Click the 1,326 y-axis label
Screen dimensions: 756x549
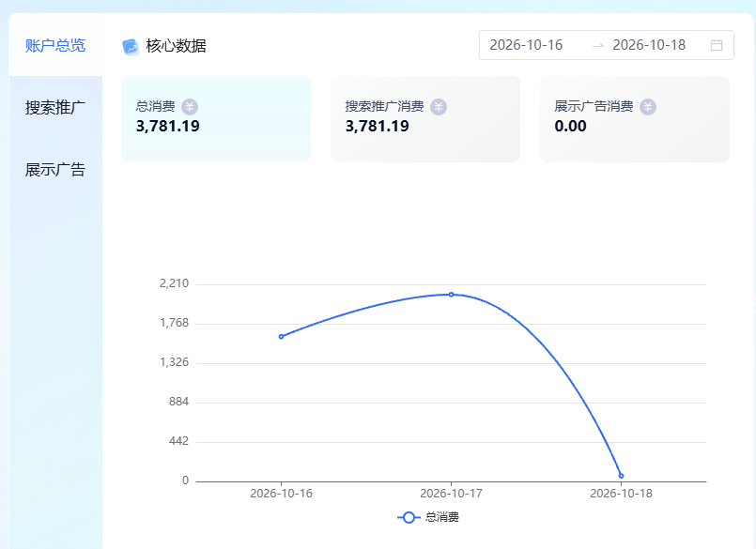174,362
